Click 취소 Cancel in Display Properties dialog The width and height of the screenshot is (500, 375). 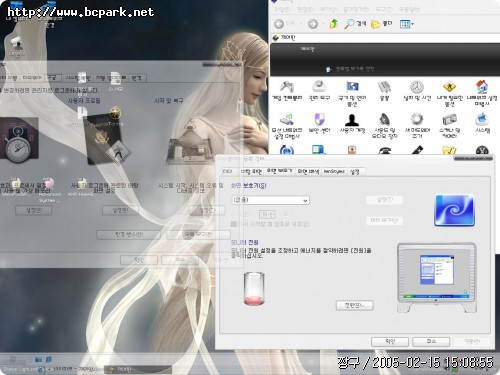pyautogui.click(x=431, y=342)
